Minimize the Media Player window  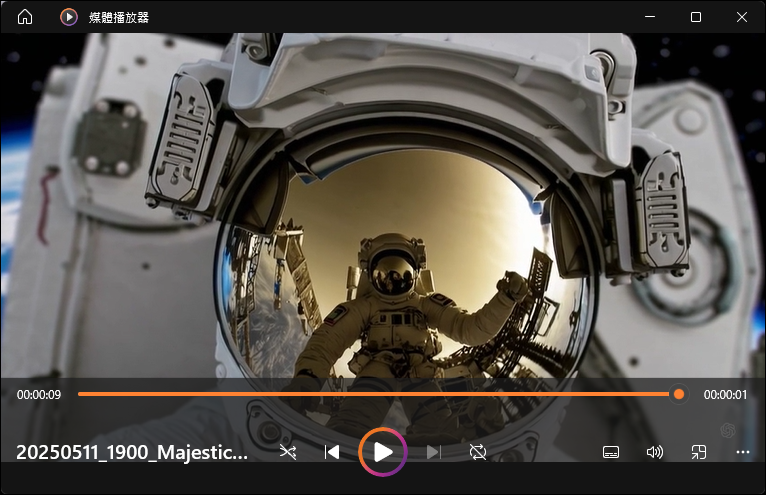pyautogui.click(x=650, y=17)
